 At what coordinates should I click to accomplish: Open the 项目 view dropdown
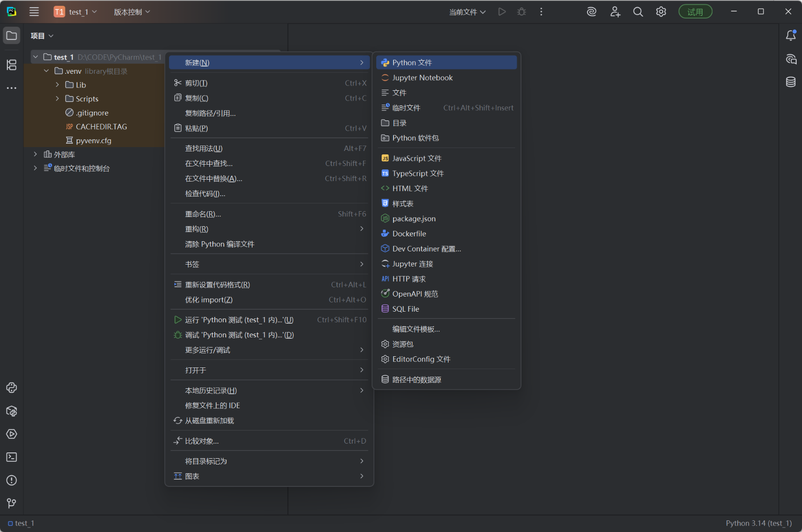(x=42, y=35)
